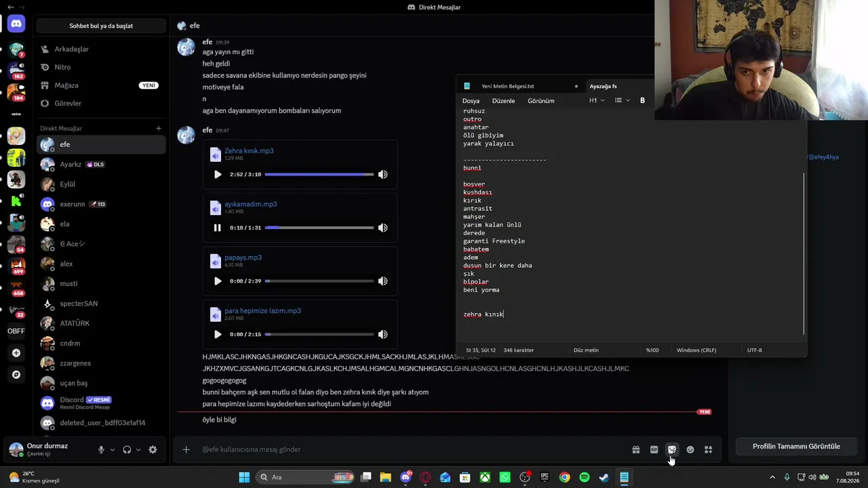868x488 pixels.
Task: Open apps launcher icon in message bar
Action: [x=709, y=449]
